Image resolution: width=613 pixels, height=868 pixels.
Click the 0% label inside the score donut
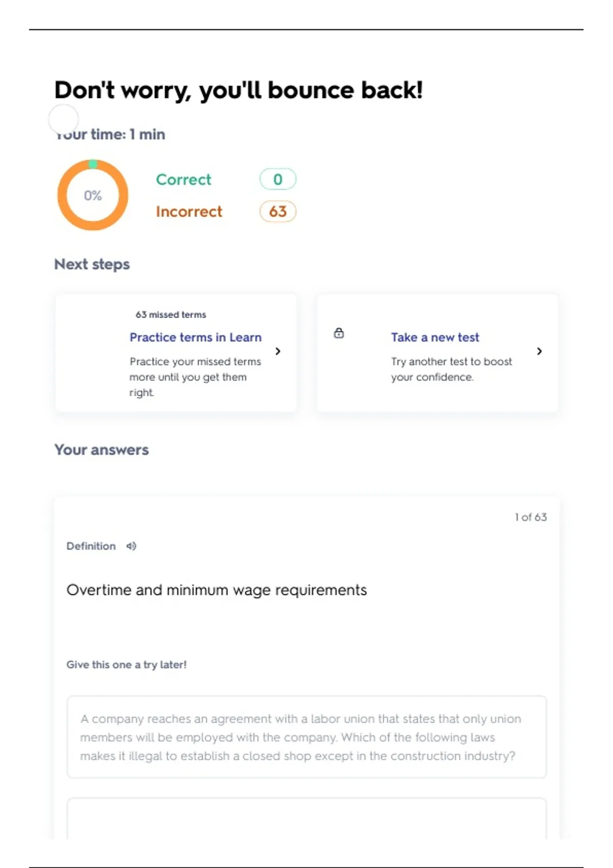point(92,196)
